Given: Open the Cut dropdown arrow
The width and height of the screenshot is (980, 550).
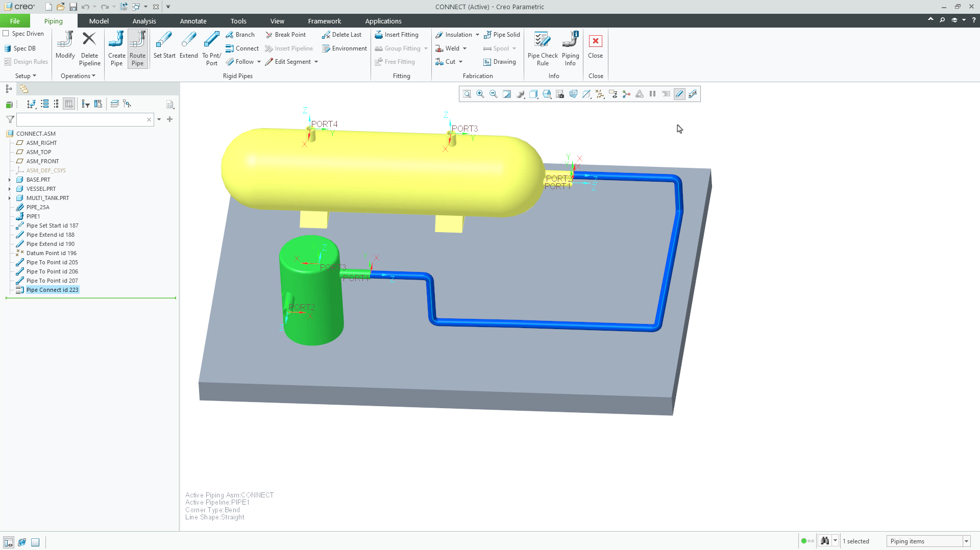Looking at the screenshot, I should [460, 62].
